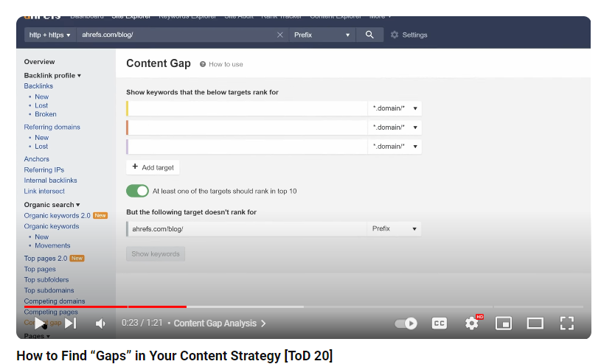Toggle 'should rank in top 10' switch

coord(138,191)
